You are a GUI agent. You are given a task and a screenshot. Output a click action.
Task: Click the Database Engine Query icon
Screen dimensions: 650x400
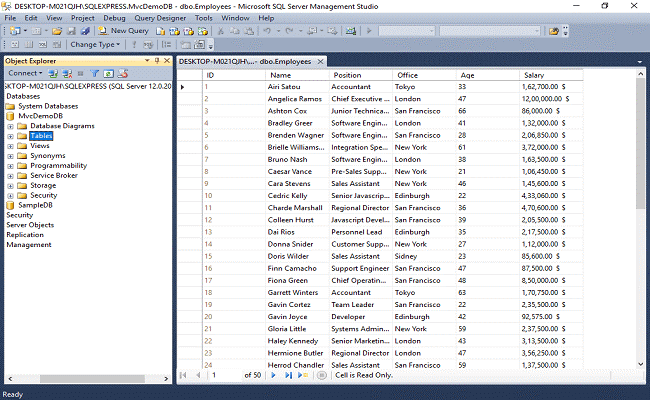160,31
